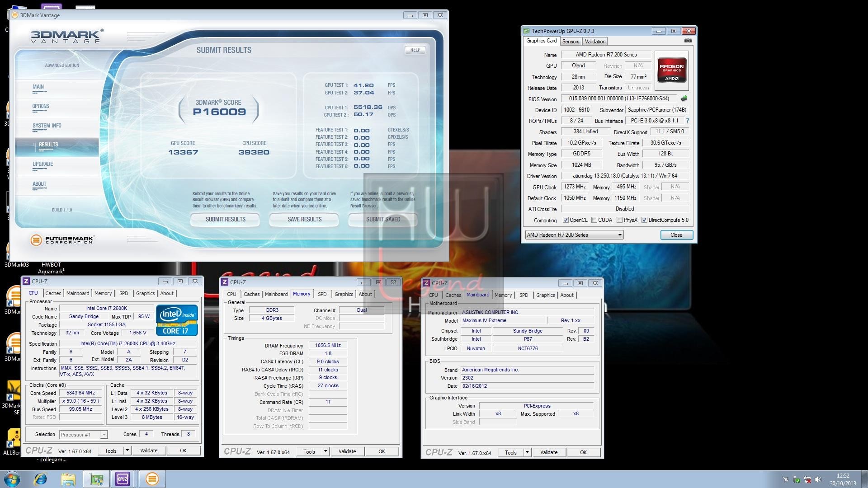The width and height of the screenshot is (868, 488).
Task: Click the GPU-Z title bar icon
Action: pyautogui.click(x=526, y=31)
